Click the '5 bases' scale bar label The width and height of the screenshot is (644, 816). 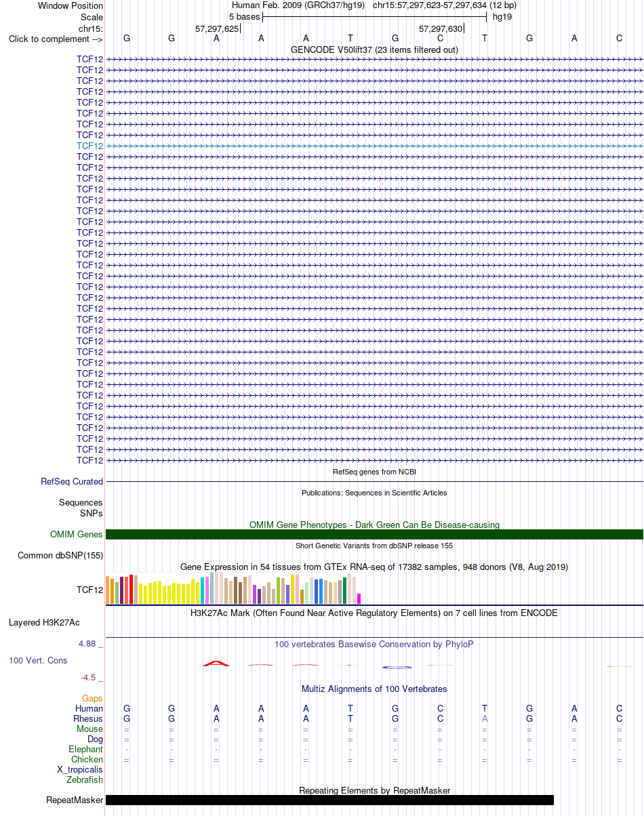pos(244,16)
